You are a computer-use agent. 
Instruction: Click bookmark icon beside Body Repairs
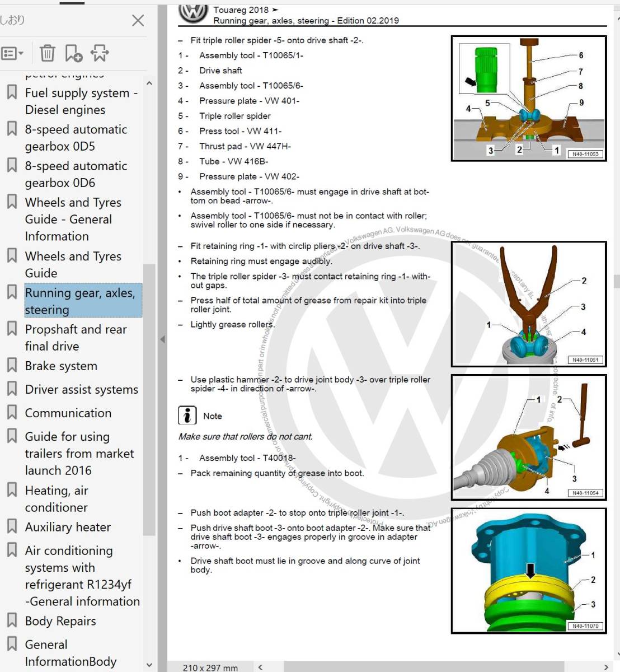click(x=12, y=620)
